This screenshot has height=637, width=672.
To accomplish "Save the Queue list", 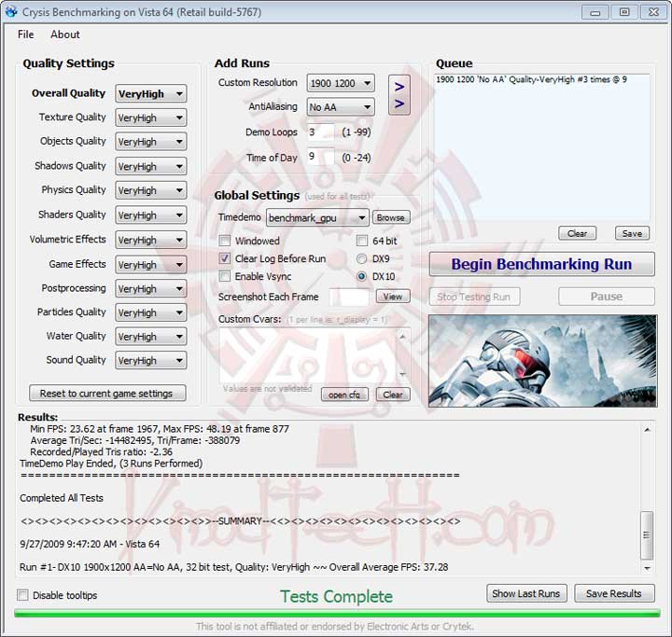I will pos(632,233).
